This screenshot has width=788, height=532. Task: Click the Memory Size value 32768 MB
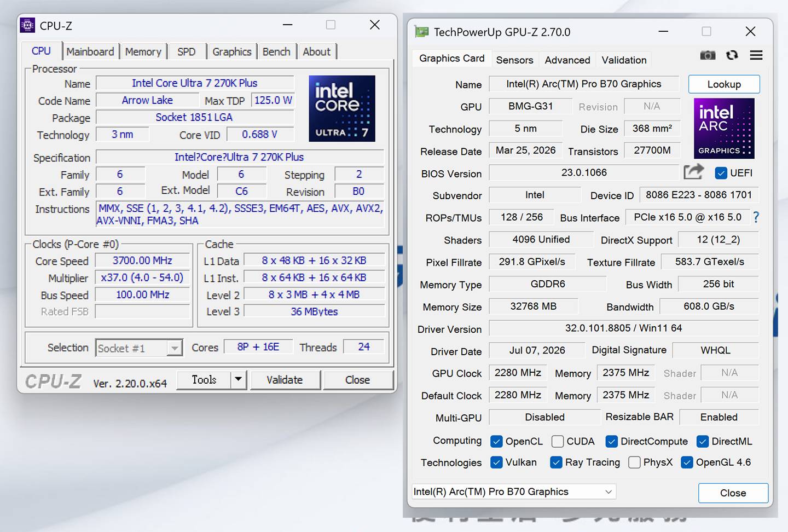534,306
